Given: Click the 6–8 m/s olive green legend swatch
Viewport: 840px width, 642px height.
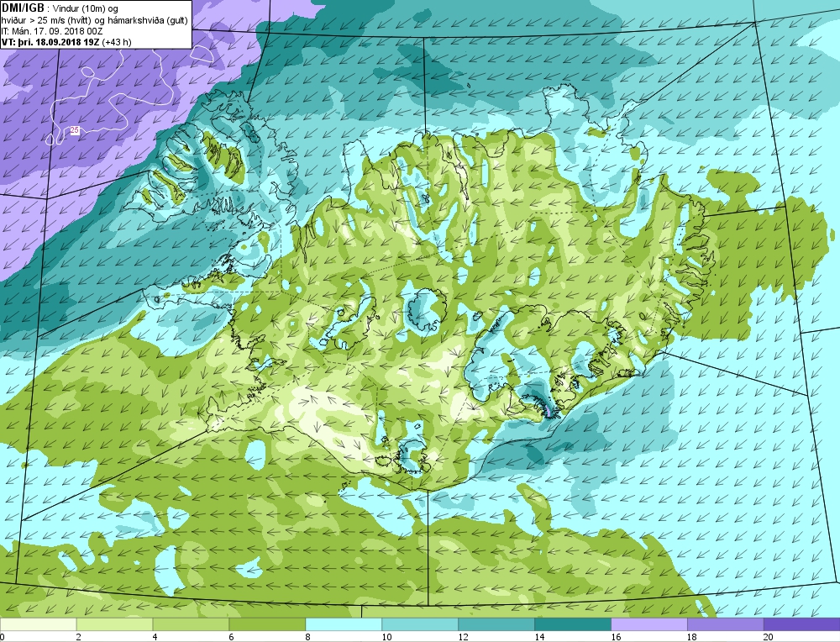Looking at the screenshot, I should (267, 624).
